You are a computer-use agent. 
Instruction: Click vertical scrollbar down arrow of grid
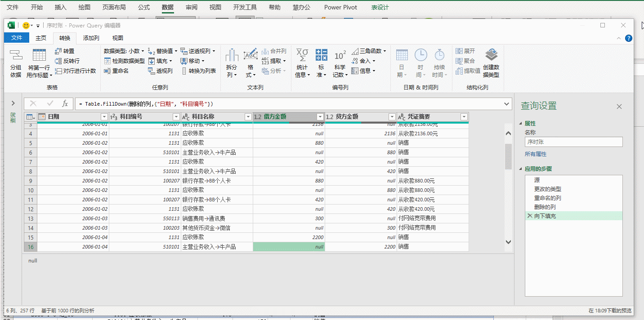click(509, 242)
